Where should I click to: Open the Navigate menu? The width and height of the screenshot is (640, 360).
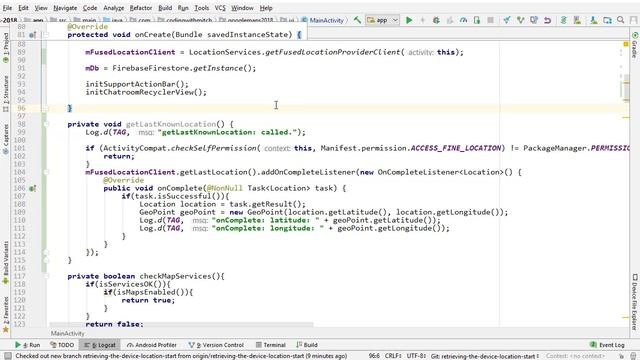(x=65, y=8)
